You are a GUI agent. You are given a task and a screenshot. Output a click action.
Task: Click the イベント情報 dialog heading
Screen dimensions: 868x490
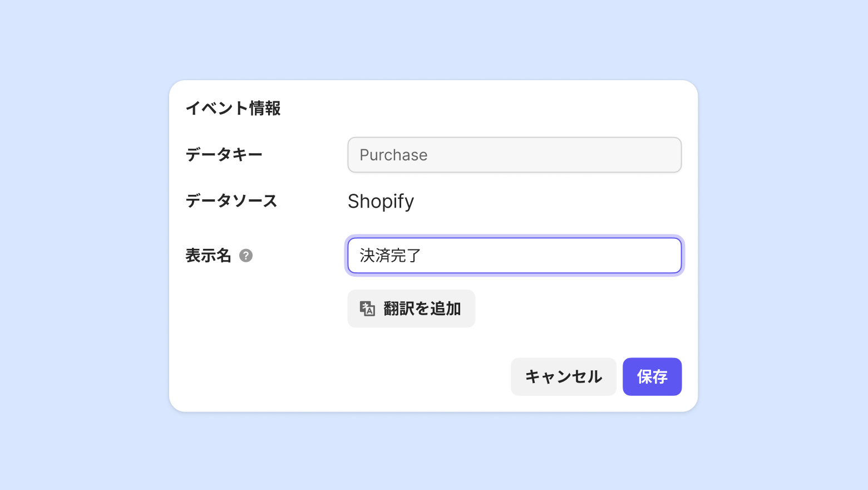pos(233,108)
